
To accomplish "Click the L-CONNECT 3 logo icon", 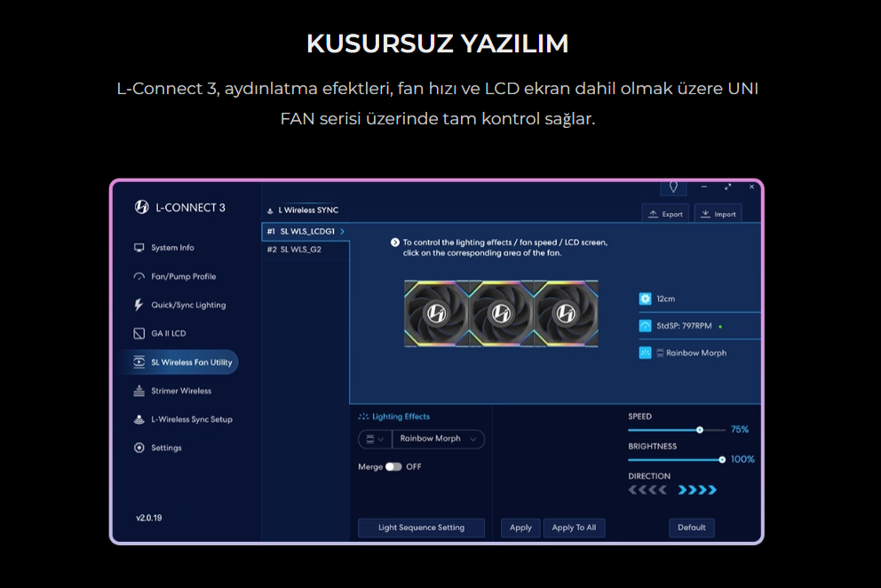I will tap(141, 208).
